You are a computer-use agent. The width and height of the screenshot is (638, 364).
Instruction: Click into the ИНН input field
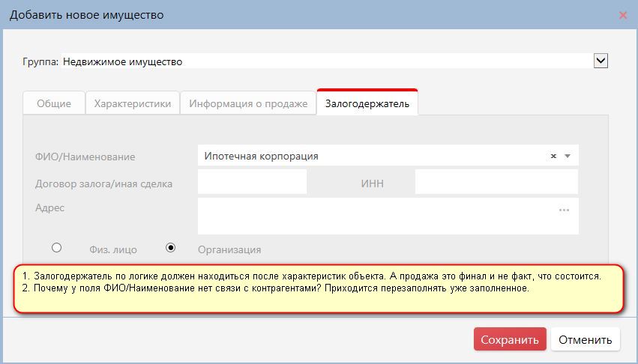point(496,183)
